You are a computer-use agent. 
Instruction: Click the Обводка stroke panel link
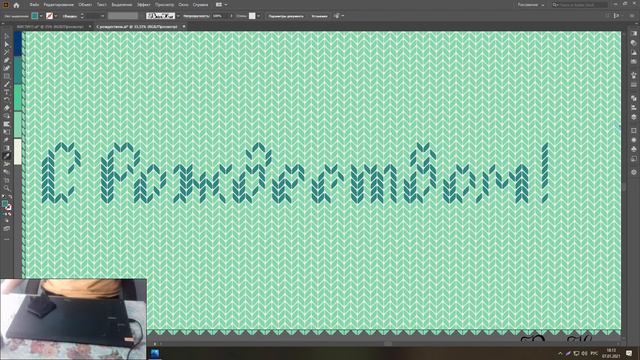[70, 16]
